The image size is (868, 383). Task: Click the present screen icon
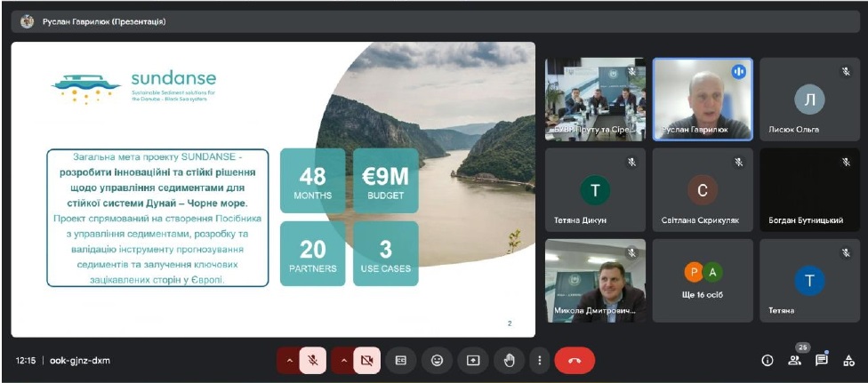[x=473, y=361]
